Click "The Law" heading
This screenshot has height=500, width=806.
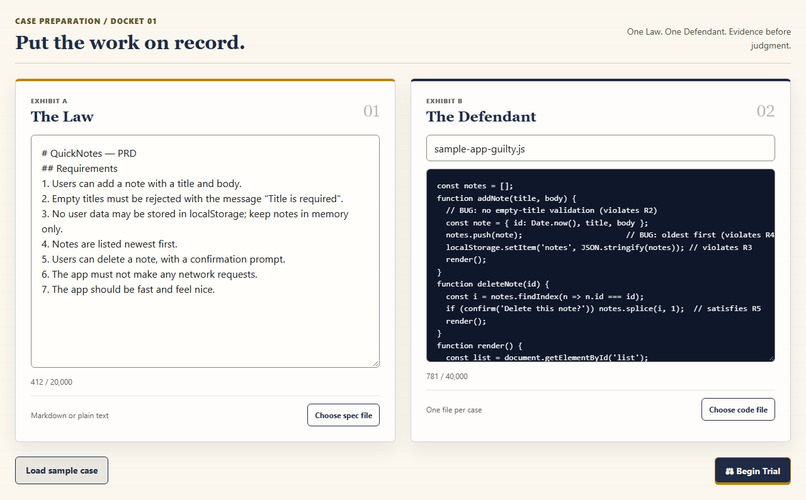pyautogui.click(x=62, y=117)
